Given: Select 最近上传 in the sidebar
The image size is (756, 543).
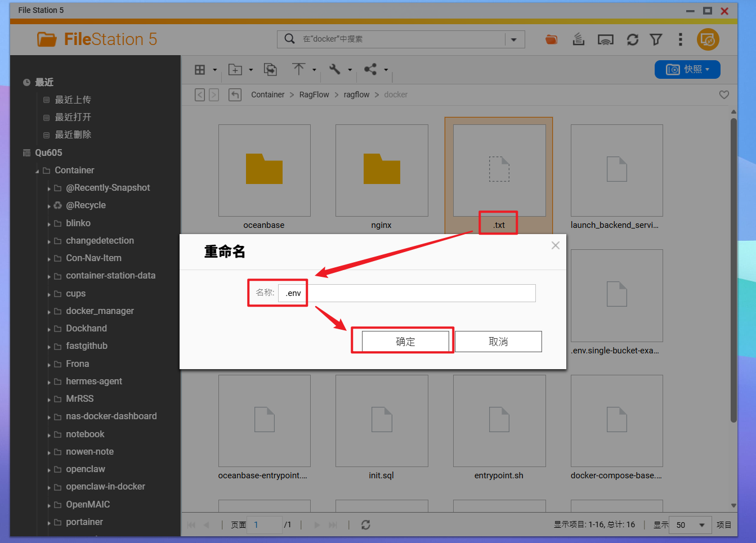Looking at the screenshot, I should pos(73,100).
